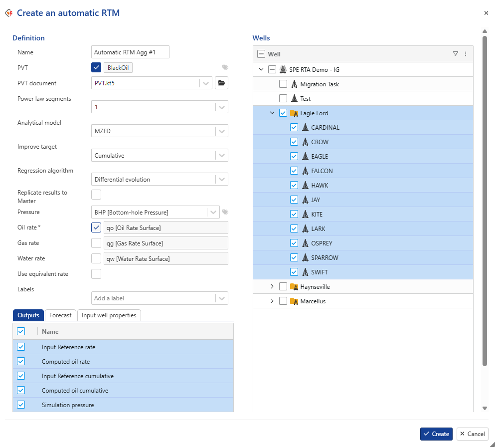The height and width of the screenshot is (448, 495).
Task: Click the tag icon next to BlackOil
Action: pyautogui.click(x=225, y=67)
